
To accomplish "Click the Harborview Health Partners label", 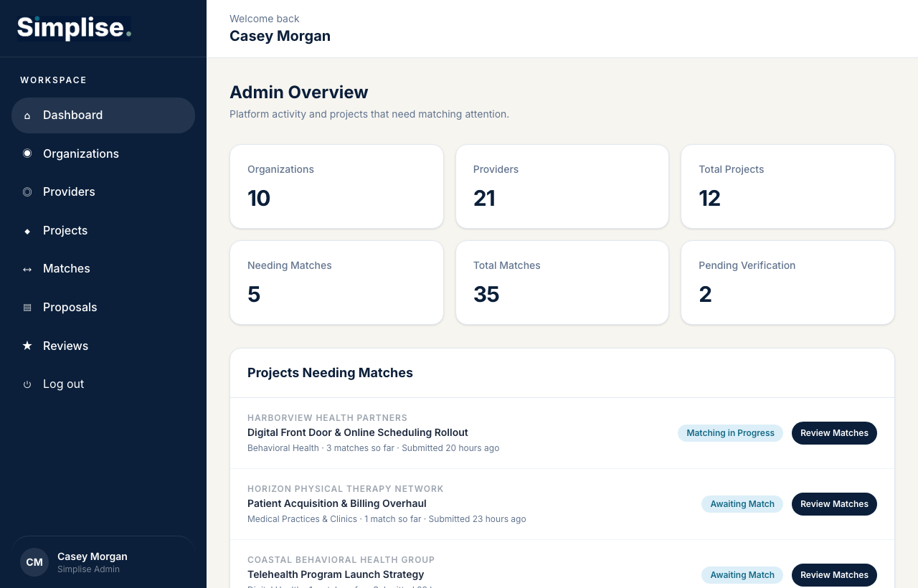I will click(x=327, y=418).
